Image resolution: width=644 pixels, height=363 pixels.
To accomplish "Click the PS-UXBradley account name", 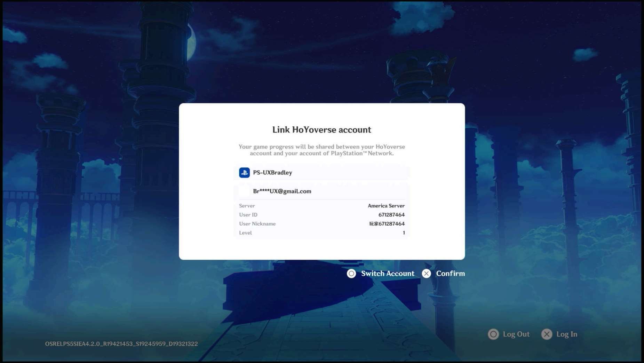I will tap(272, 173).
